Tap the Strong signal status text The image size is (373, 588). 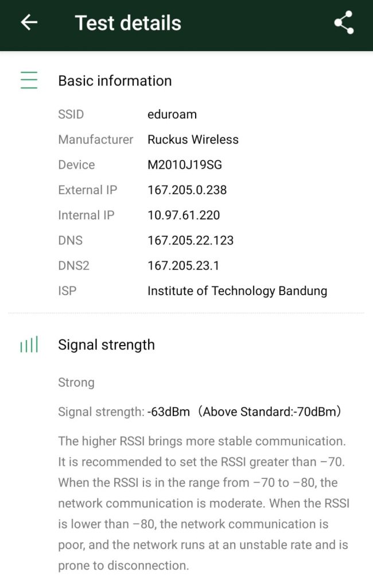(x=76, y=382)
